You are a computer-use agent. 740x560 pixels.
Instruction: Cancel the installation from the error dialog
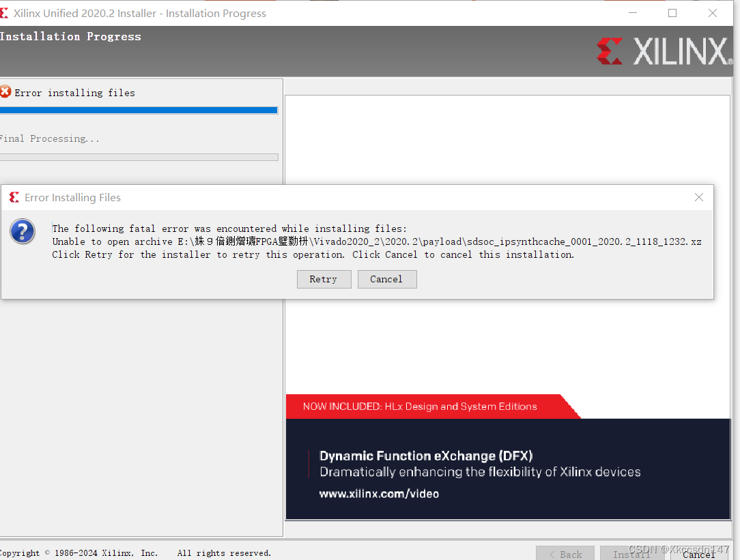(x=387, y=279)
